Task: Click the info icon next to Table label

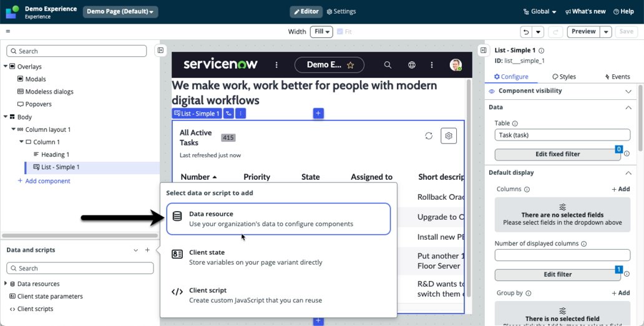Action: [x=515, y=123]
